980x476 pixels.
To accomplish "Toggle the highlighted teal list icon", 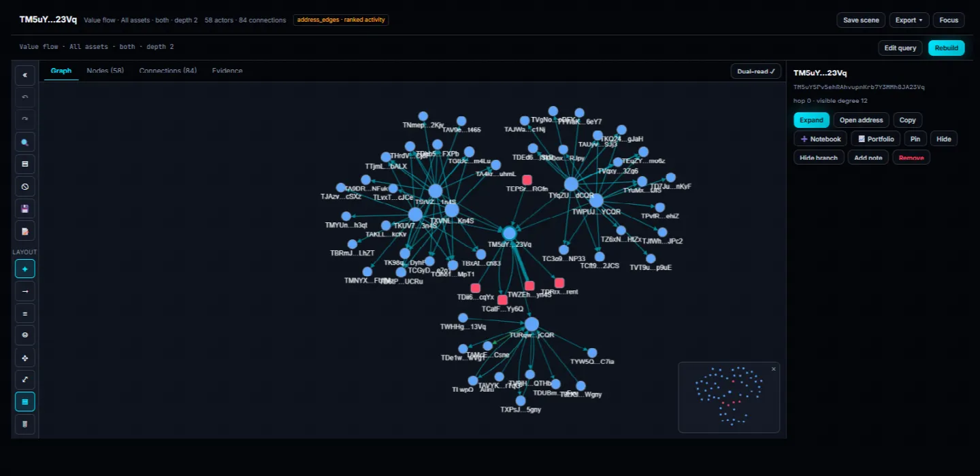I will pyautogui.click(x=25, y=402).
